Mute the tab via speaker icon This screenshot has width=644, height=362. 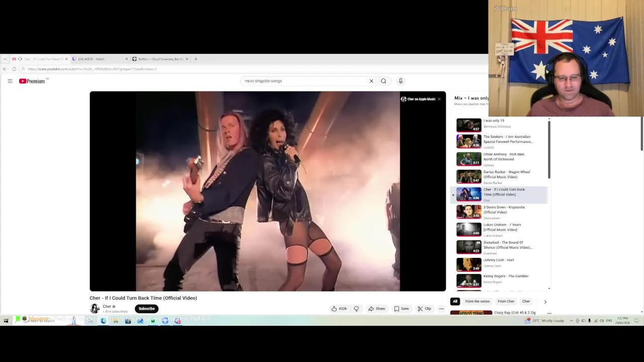20,59
